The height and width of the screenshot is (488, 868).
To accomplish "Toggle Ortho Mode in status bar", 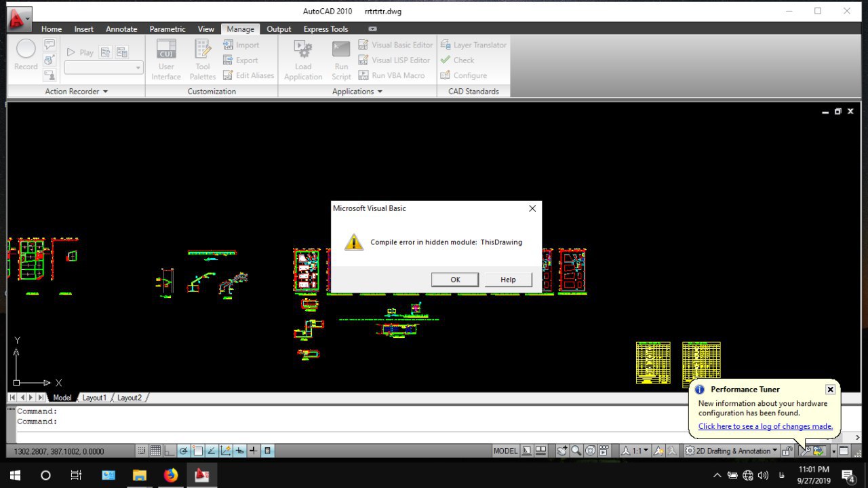I will click(170, 451).
